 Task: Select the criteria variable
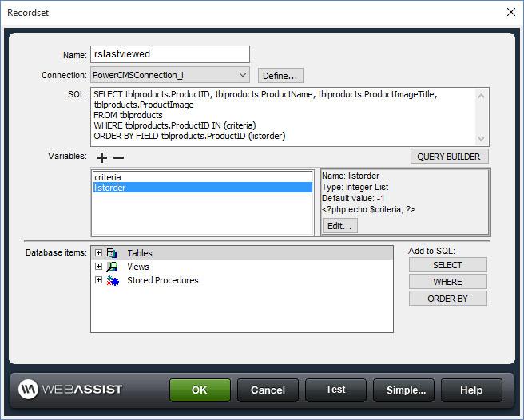pyautogui.click(x=203, y=177)
